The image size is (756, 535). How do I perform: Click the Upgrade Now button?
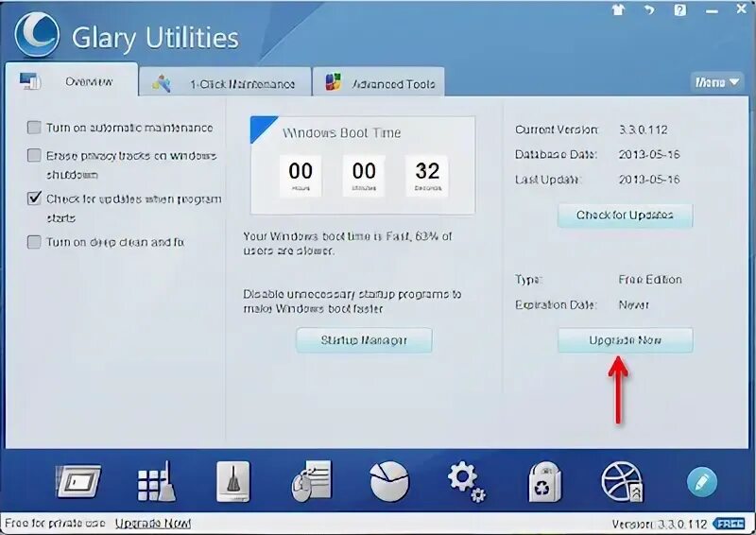[625, 340]
